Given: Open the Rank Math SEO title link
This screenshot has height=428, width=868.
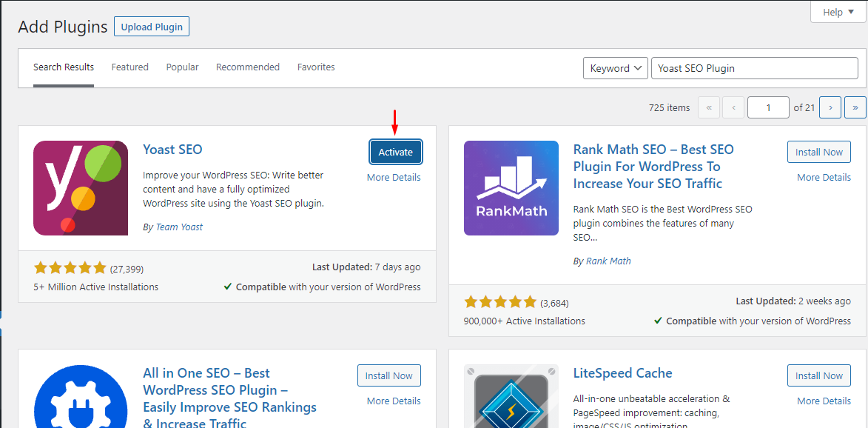Looking at the screenshot, I should click(653, 166).
